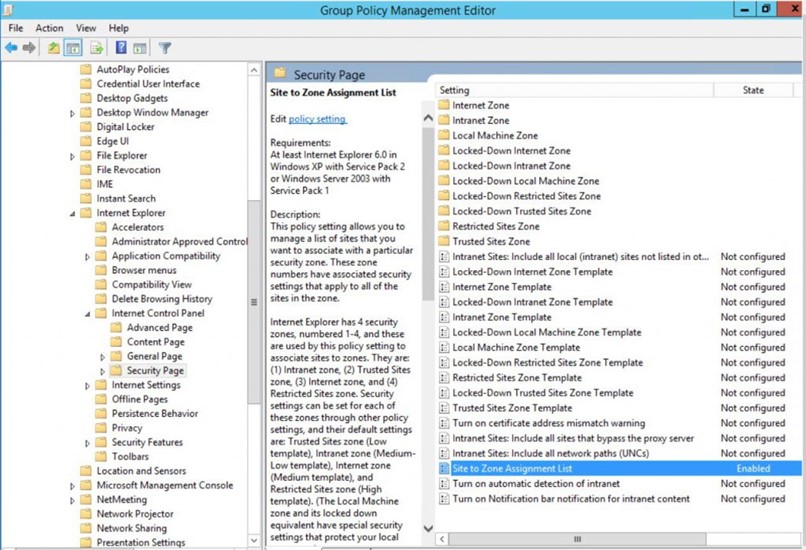Open the Action menu
The width and height of the screenshot is (806, 550).
coord(49,28)
